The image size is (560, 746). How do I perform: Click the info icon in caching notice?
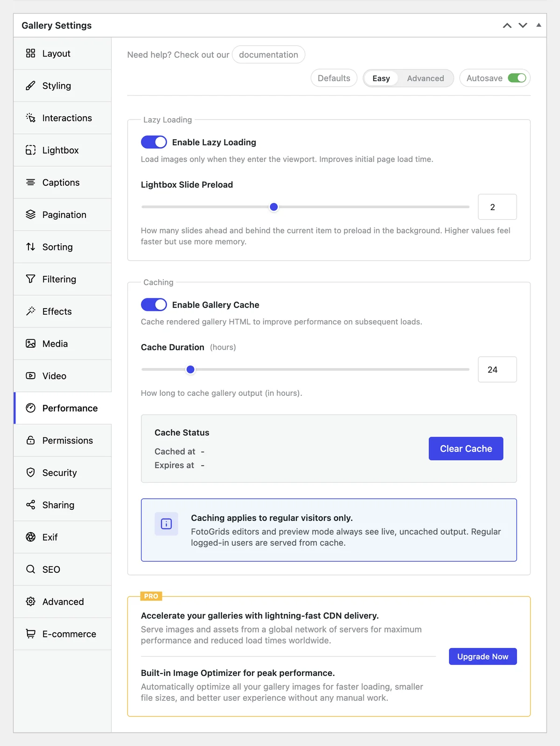point(166,524)
